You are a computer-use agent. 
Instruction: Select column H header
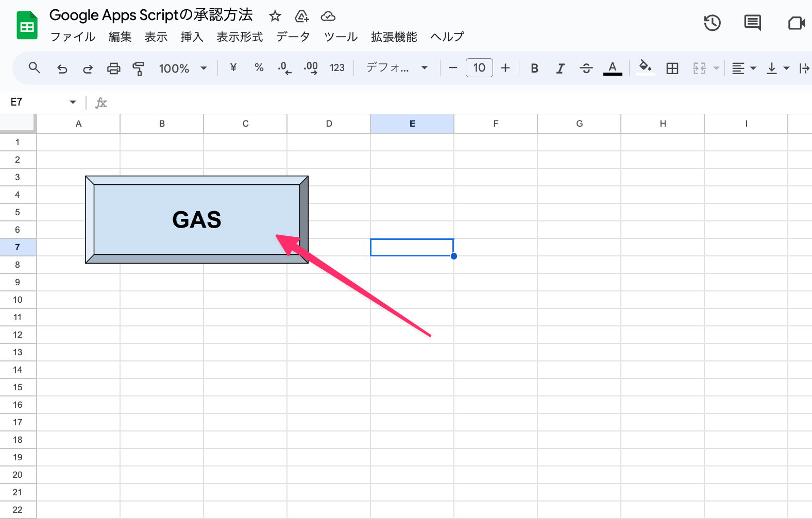[663, 124]
